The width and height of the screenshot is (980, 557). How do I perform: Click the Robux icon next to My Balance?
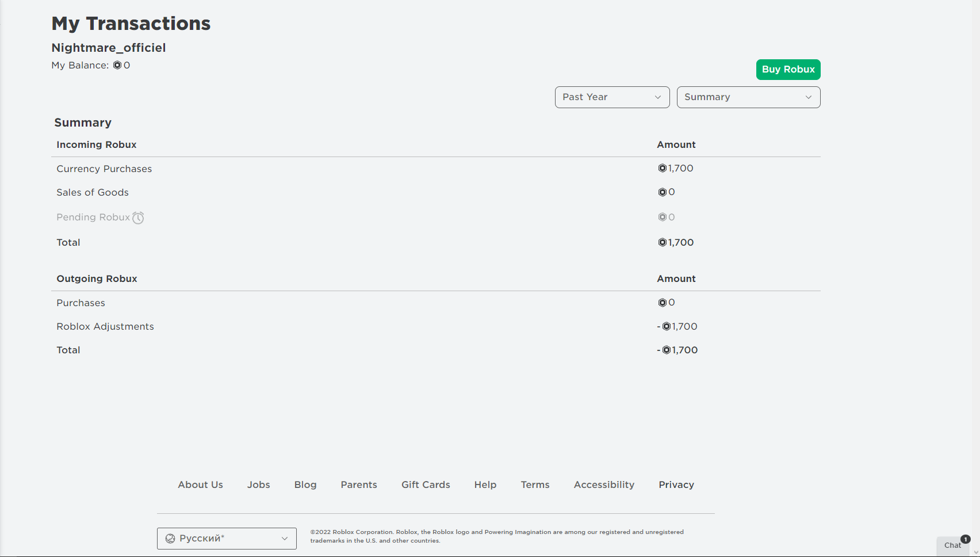(x=117, y=66)
